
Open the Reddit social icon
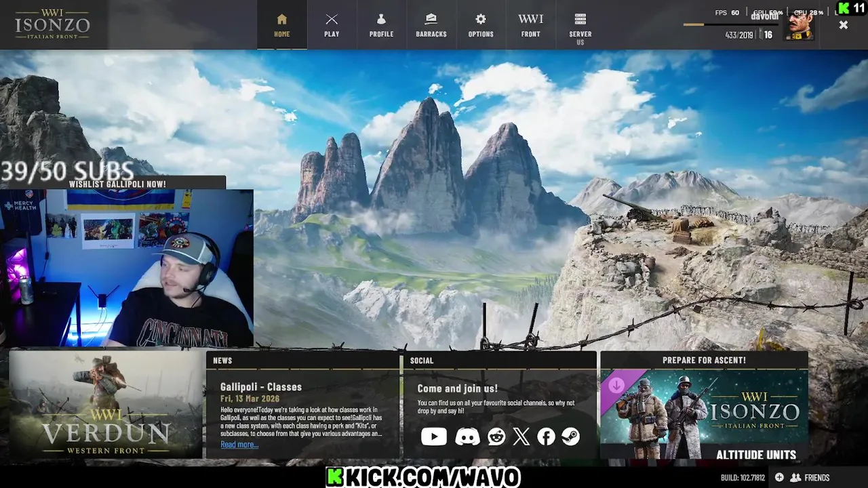(496, 436)
